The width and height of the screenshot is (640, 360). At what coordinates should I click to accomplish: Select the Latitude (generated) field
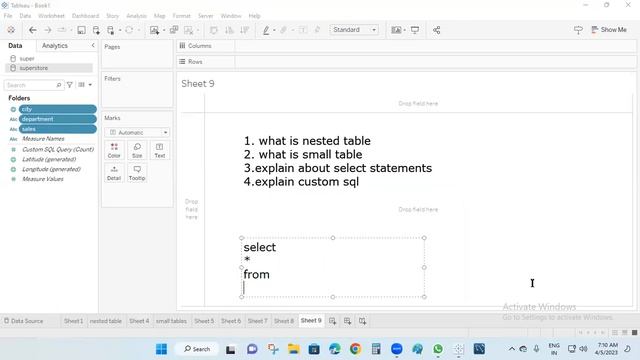(49, 159)
